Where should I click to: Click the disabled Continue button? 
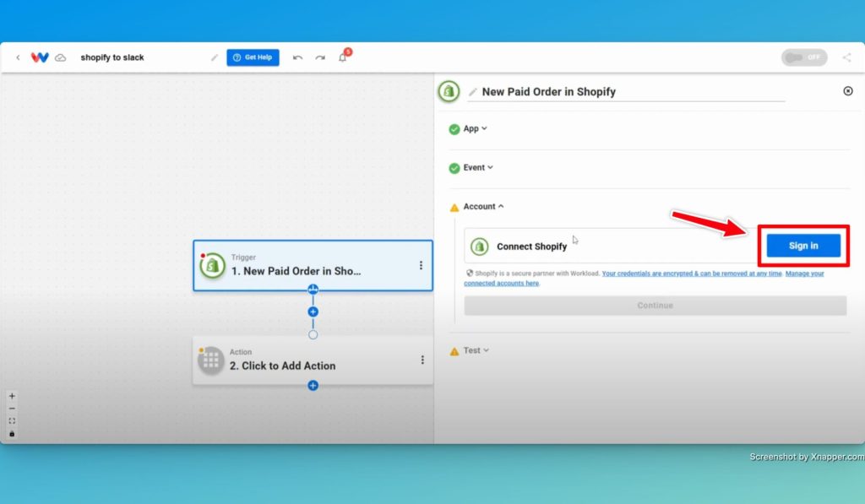(x=655, y=306)
